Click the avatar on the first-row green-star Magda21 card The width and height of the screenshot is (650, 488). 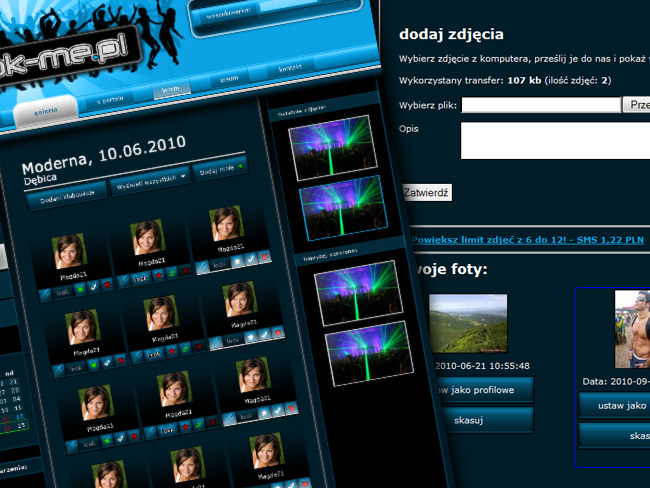(69, 251)
